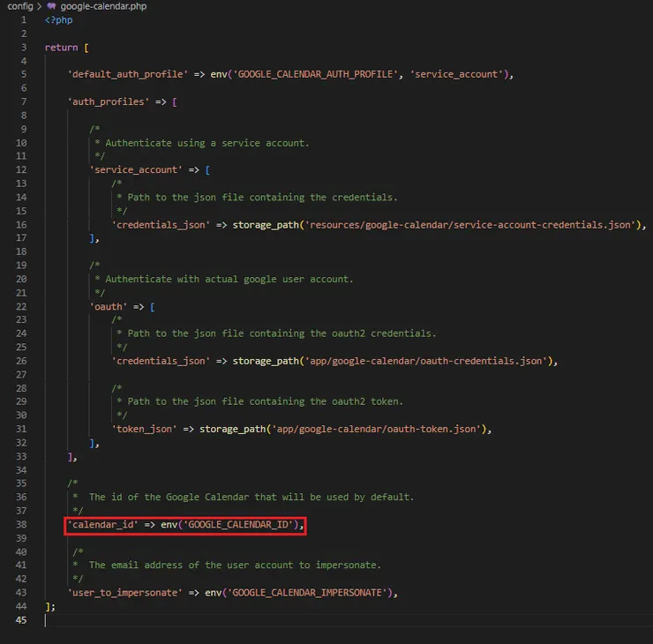Screen dimensions: 653x644
Task: Click the 'auth_profiles' array key
Action: click(x=109, y=102)
